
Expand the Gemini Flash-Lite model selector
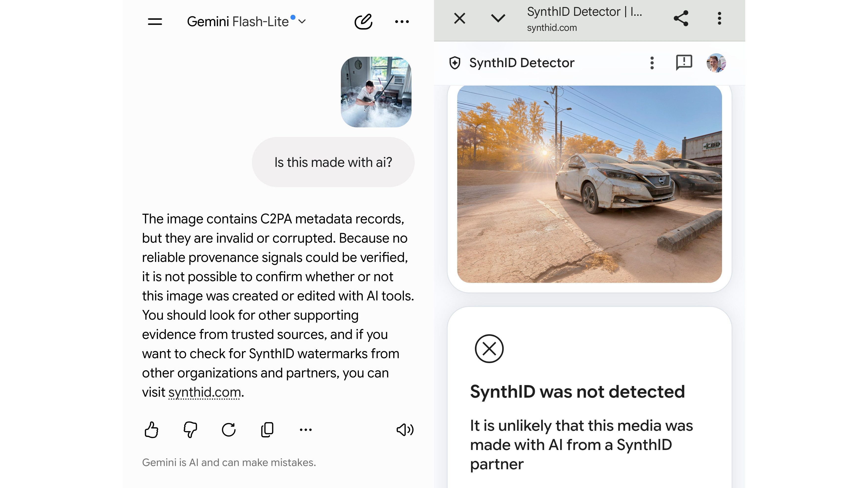246,21
